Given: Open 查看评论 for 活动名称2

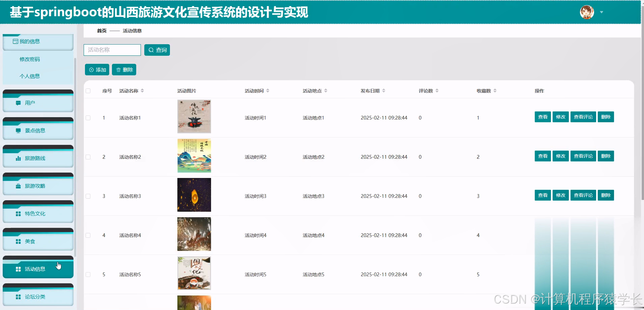Looking at the screenshot, I should pos(583,156).
